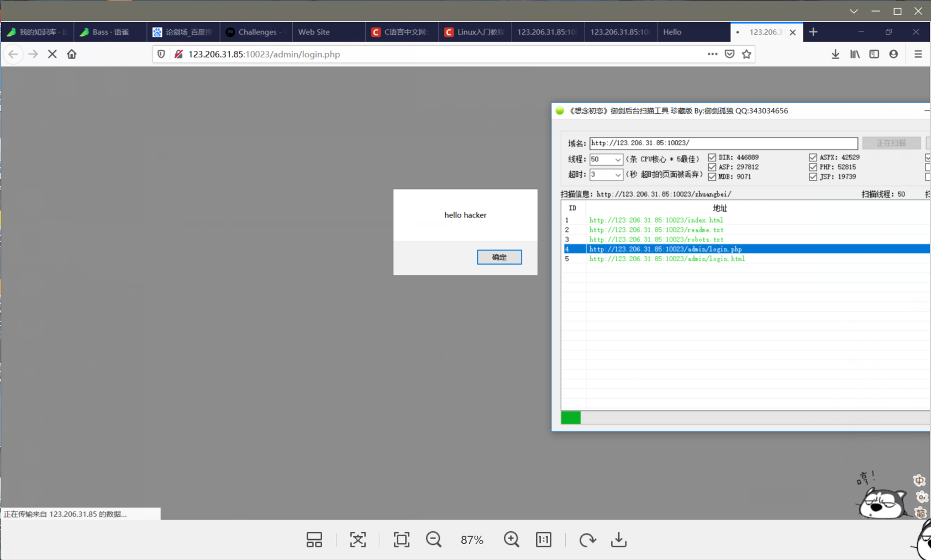This screenshot has height=560, width=931.
Task: Click the 87% zoom level indicator
Action: point(472,540)
